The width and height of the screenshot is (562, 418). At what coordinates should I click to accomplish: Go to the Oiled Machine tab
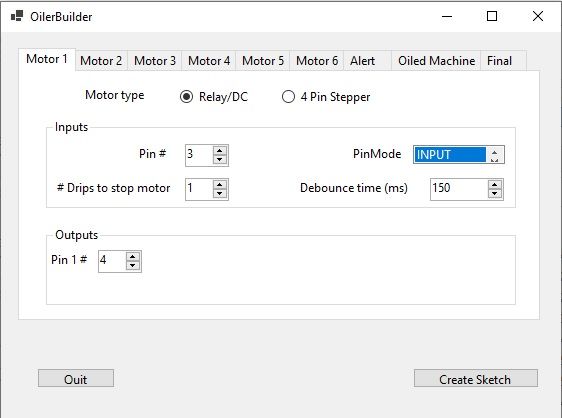[x=436, y=61]
